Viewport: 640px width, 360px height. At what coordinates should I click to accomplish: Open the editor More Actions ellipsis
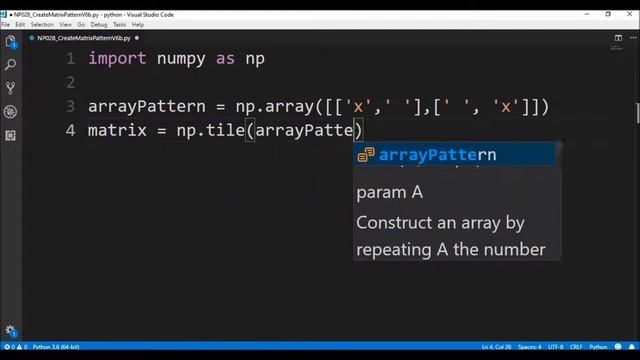click(633, 38)
